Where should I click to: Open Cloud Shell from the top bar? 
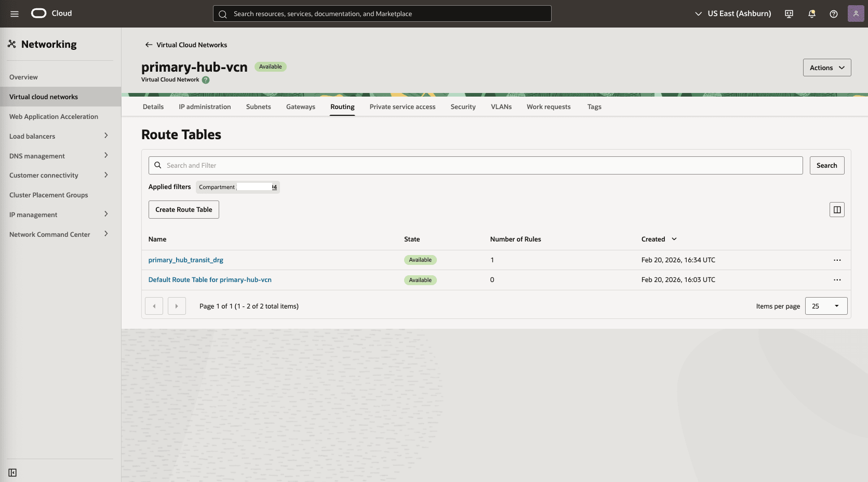click(789, 14)
